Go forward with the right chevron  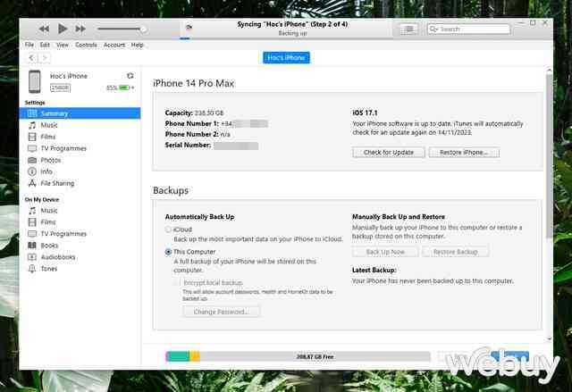45,57
